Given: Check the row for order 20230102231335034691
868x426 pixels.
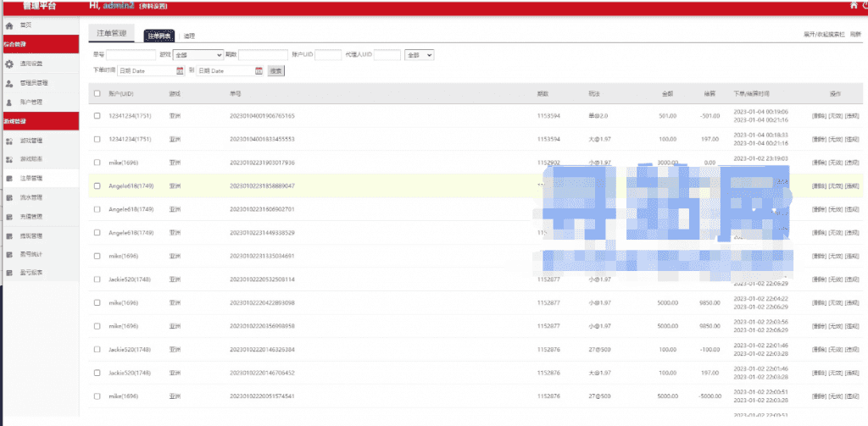Looking at the screenshot, I should point(97,256).
